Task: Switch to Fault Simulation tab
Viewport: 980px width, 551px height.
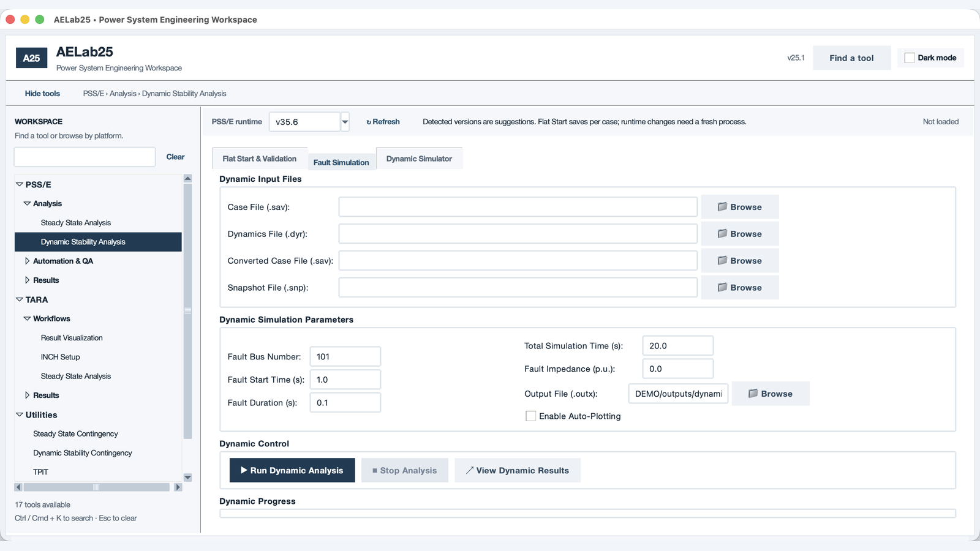Action: [341, 162]
